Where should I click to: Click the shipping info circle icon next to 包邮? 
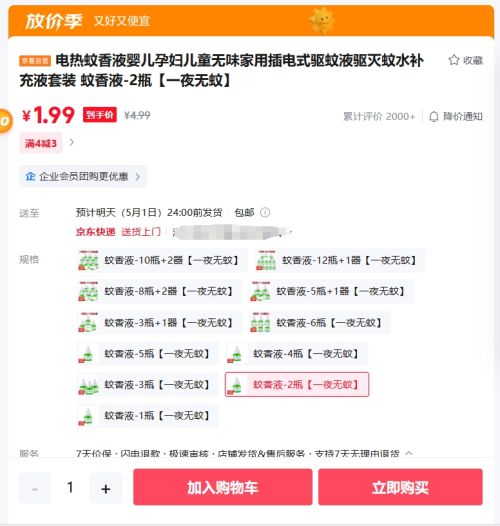point(265,212)
